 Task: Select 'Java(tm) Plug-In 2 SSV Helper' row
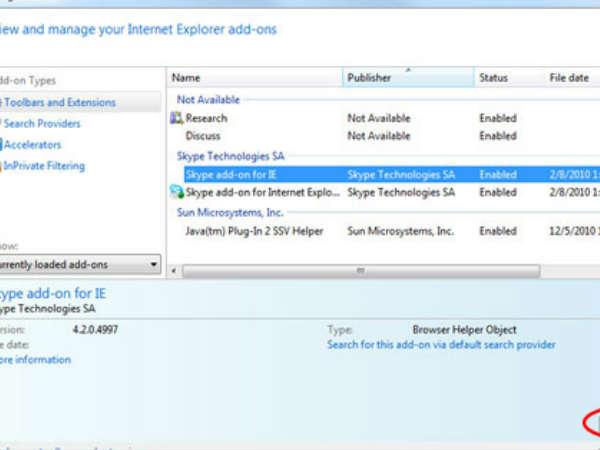[384, 231]
